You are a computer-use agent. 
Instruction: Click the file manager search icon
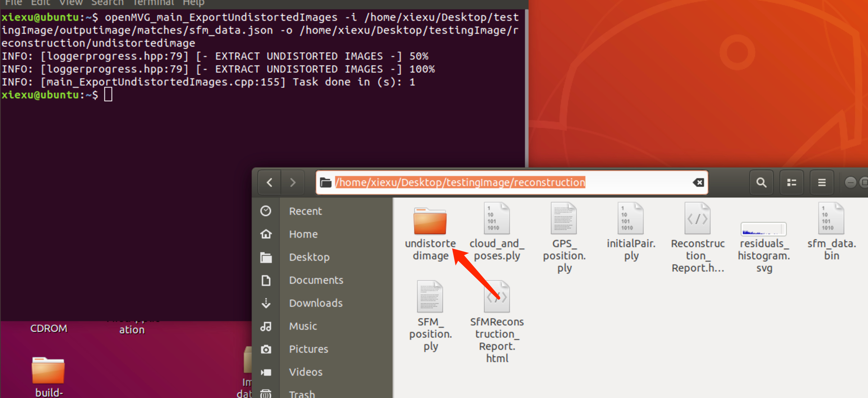(x=761, y=182)
